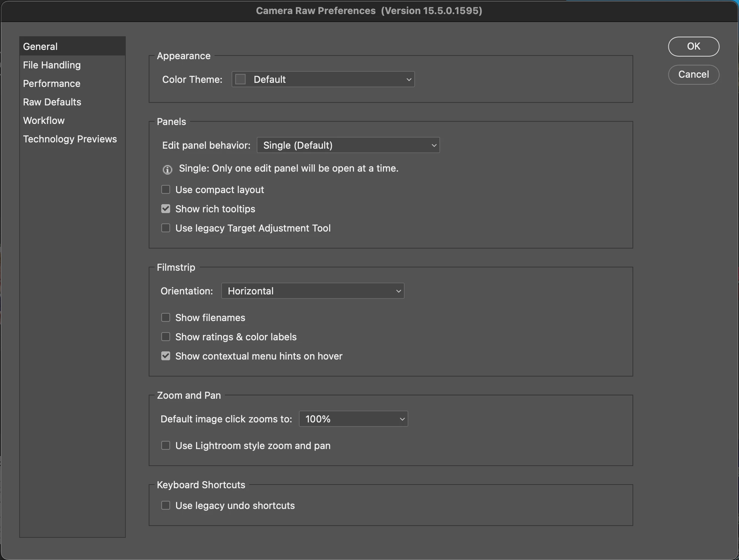
Task: Select Raw Defaults in the sidebar
Action: pyautogui.click(x=52, y=102)
